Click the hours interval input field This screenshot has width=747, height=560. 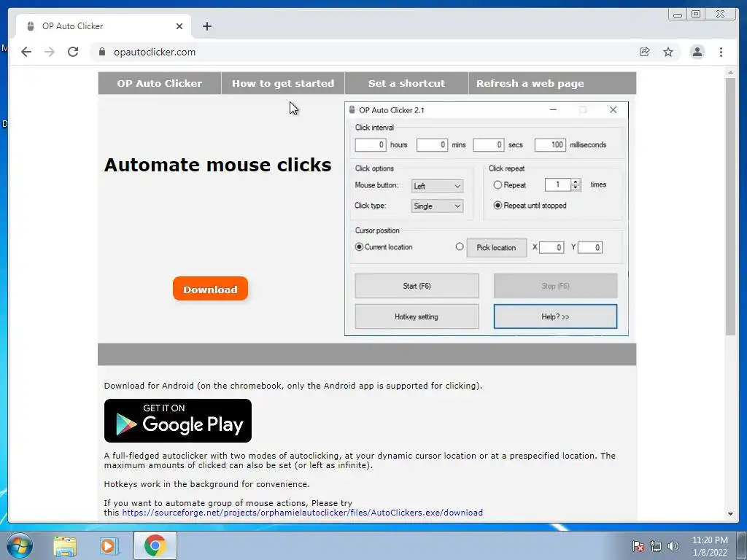[x=371, y=145]
